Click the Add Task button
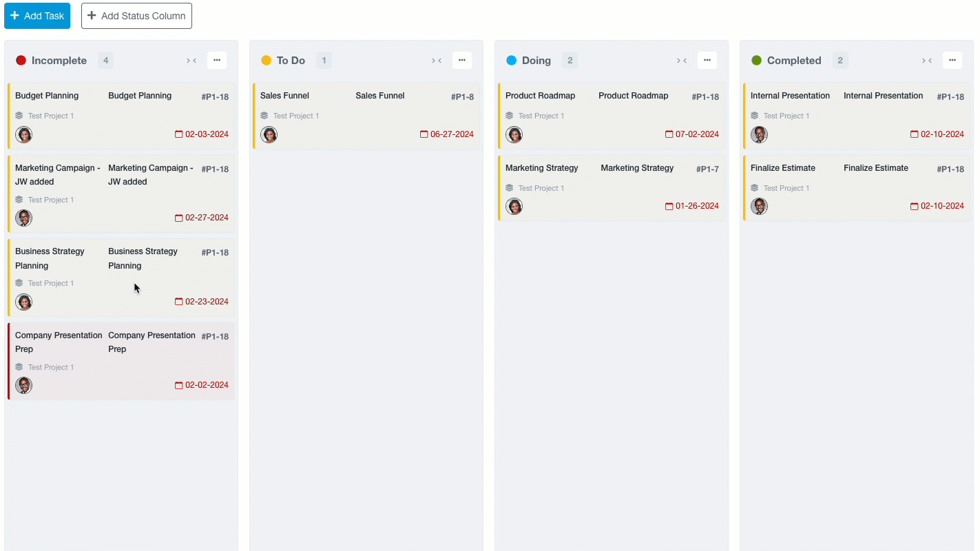The width and height of the screenshot is (980, 551). [x=37, y=16]
